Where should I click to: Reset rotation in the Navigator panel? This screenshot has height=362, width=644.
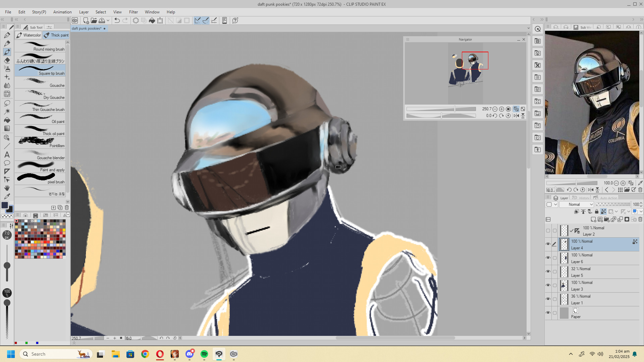(508, 116)
